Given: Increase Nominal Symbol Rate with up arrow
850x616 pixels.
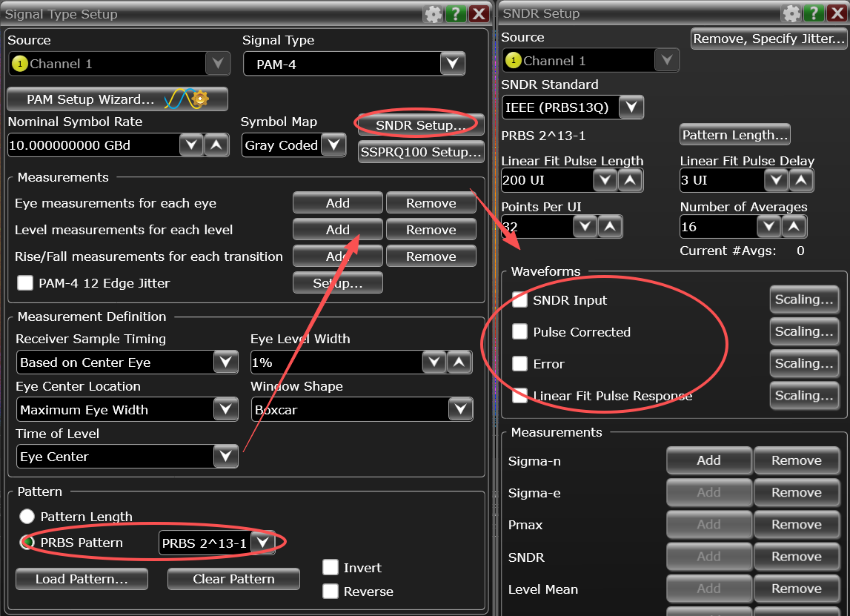Looking at the screenshot, I should tap(216, 145).
